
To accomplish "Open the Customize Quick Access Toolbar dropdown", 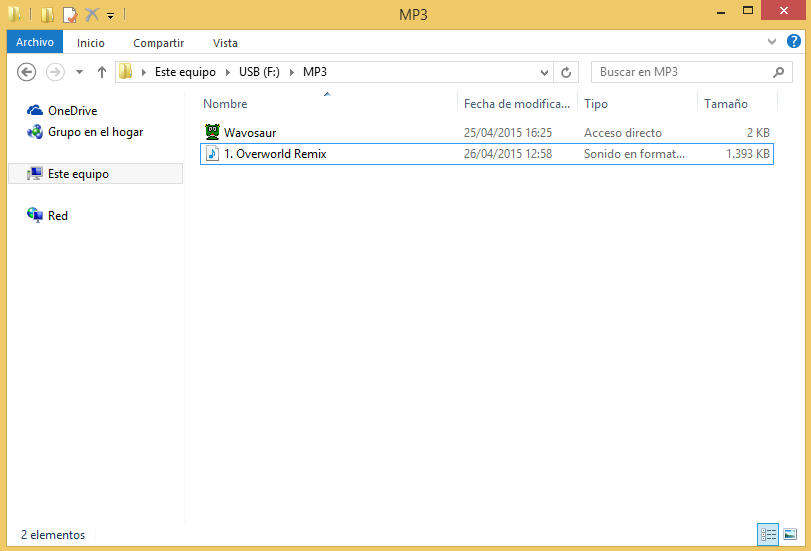I will coord(111,16).
